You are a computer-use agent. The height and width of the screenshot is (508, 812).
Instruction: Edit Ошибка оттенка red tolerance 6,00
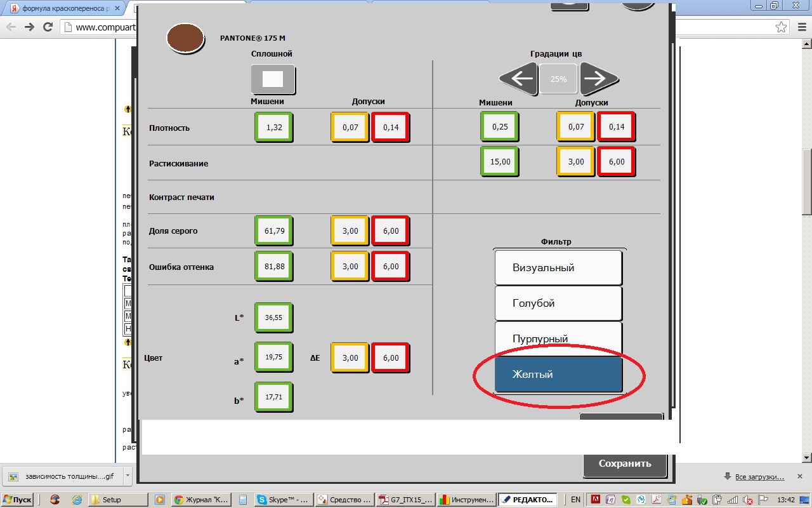click(390, 266)
